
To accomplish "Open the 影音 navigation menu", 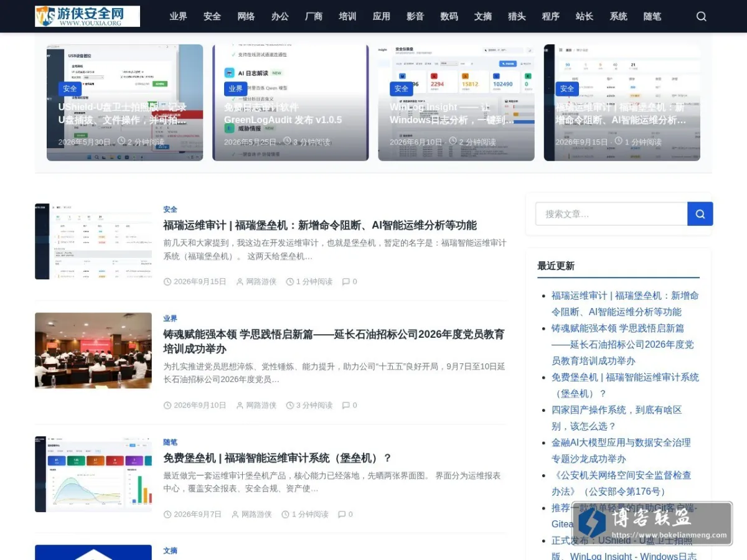I will (x=415, y=16).
